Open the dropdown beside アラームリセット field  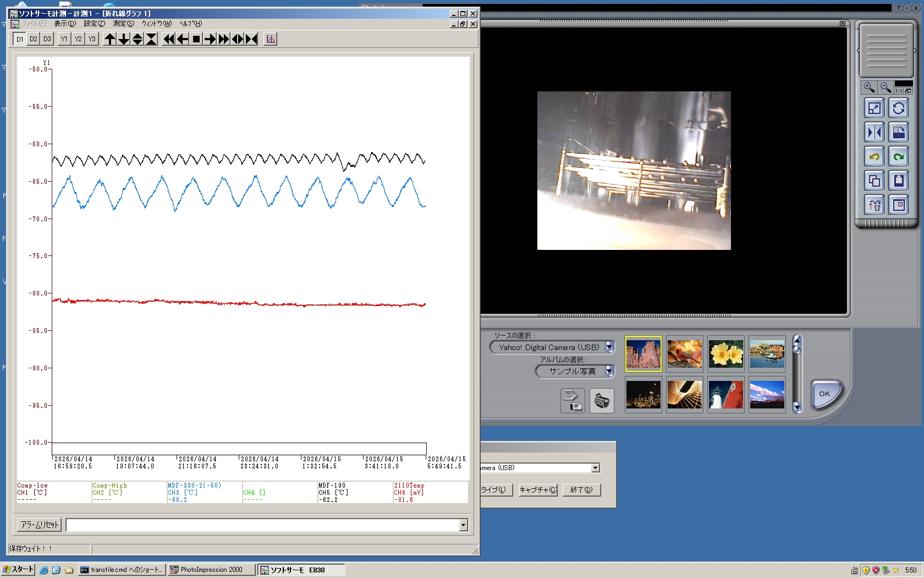pyautogui.click(x=463, y=525)
